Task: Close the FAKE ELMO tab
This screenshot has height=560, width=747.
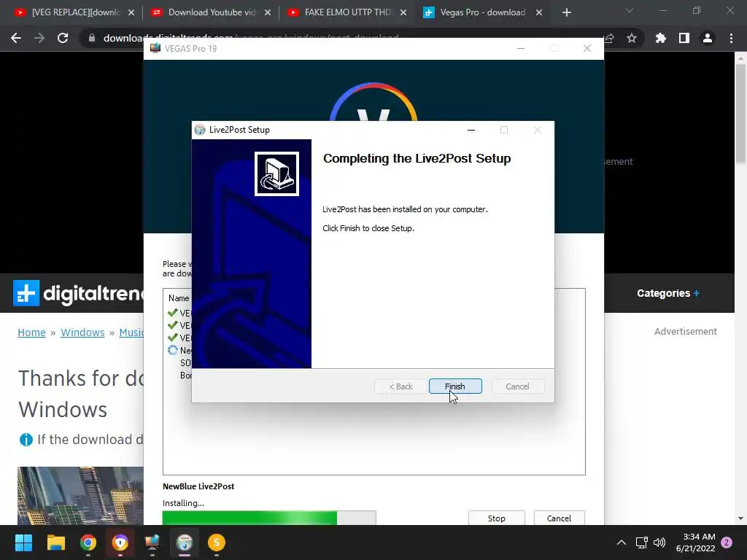Action: [x=403, y=12]
